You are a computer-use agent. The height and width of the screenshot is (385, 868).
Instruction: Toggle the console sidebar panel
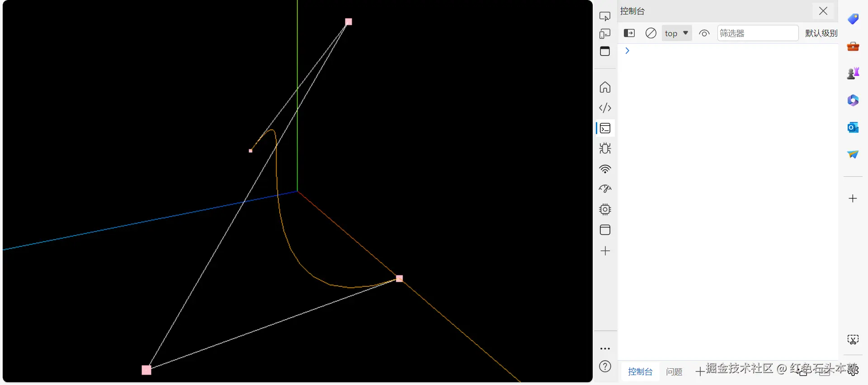(629, 33)
